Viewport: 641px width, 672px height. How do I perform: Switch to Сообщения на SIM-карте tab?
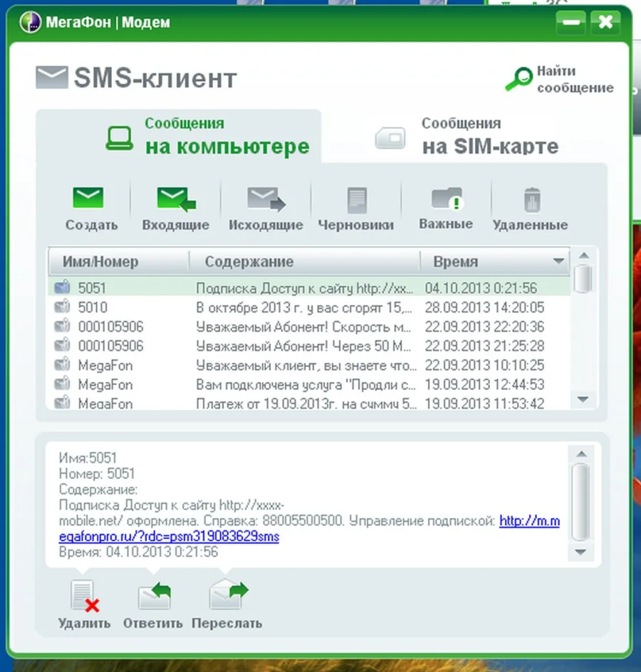pos(467,136)
